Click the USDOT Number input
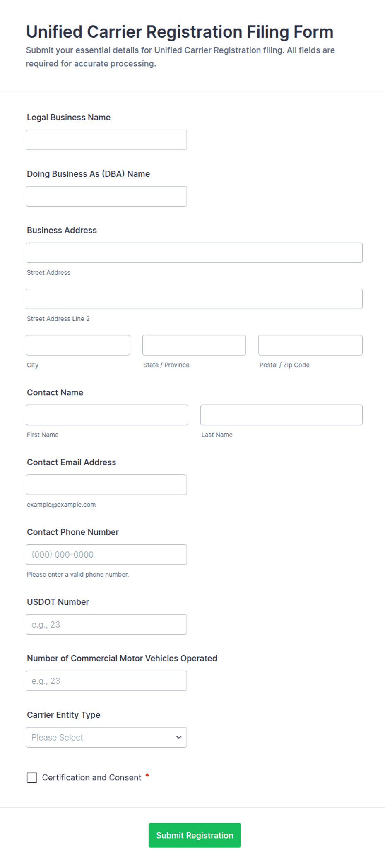Image resolution: width=385 pixels, height=868 pixels. coord(106,624)
